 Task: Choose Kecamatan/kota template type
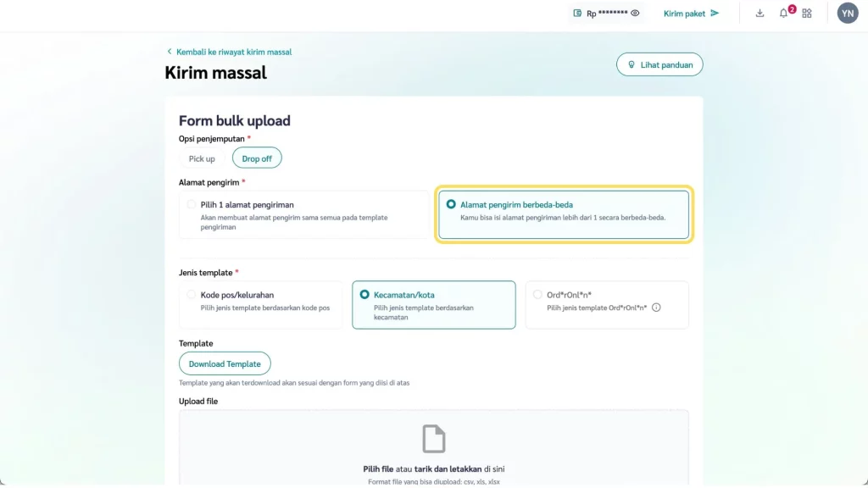[364, 295]
